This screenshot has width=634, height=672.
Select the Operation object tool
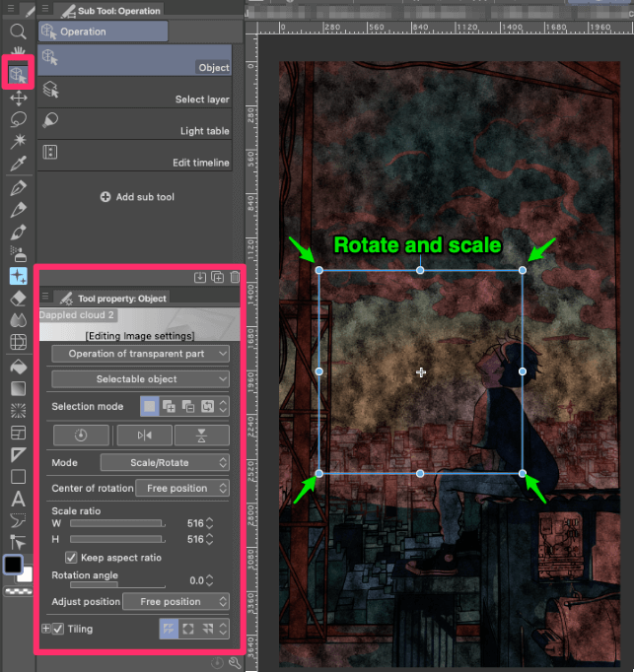pos(18,74)
